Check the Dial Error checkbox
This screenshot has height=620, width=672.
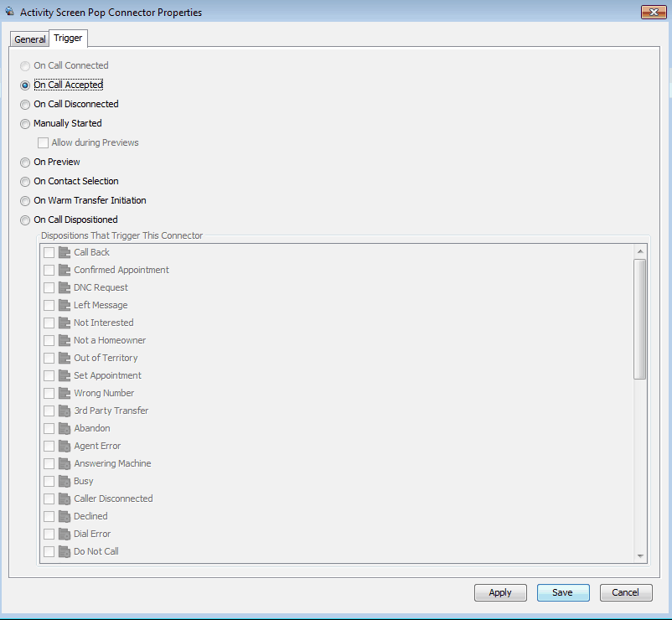pyautogui.click(x=49, y=534)
